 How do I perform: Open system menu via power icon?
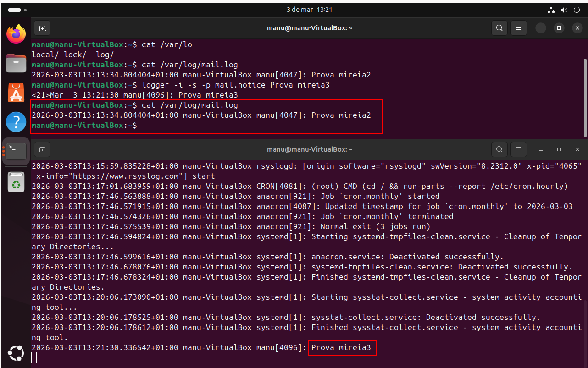click(x=576, y=10)
